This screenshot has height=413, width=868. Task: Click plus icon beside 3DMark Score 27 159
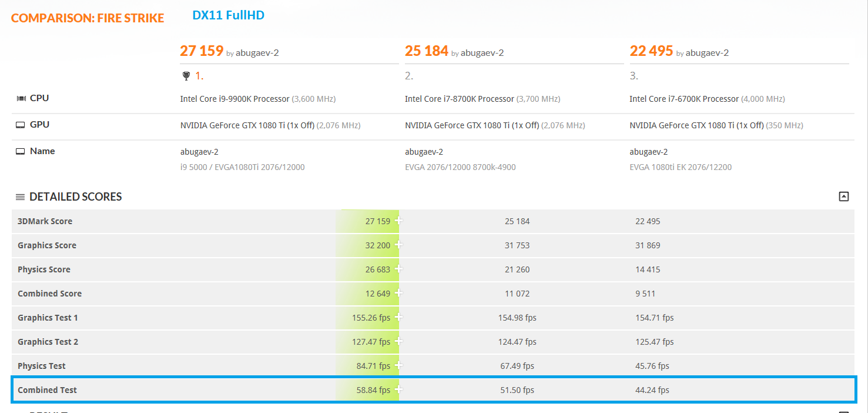398,221
